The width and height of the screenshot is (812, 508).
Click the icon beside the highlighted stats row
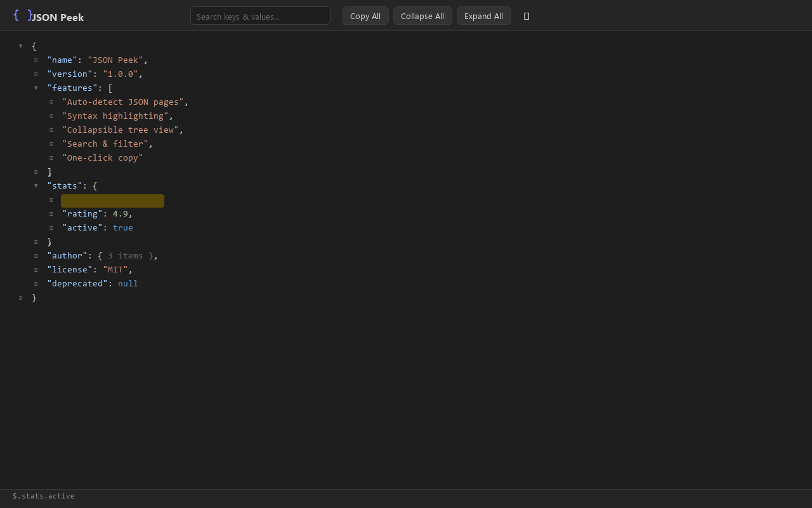point(51,200)
